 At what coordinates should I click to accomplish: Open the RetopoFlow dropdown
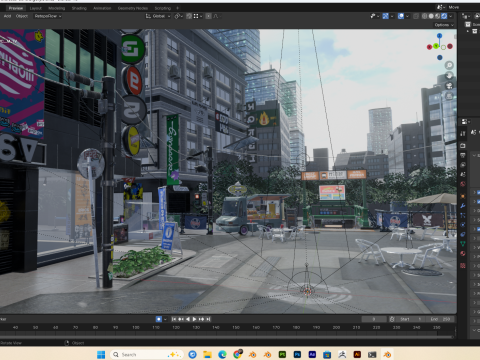click(x=48, y=16)
